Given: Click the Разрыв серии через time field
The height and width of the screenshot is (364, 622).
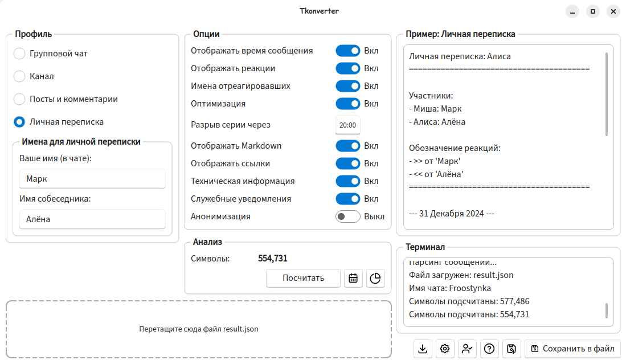Looking at the screenshot, I should tap(347, 125).
